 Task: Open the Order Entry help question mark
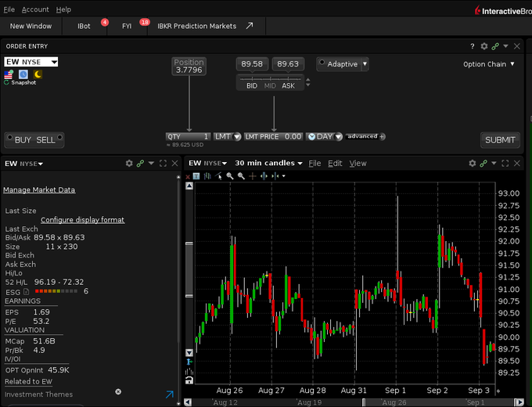(473, 46)
